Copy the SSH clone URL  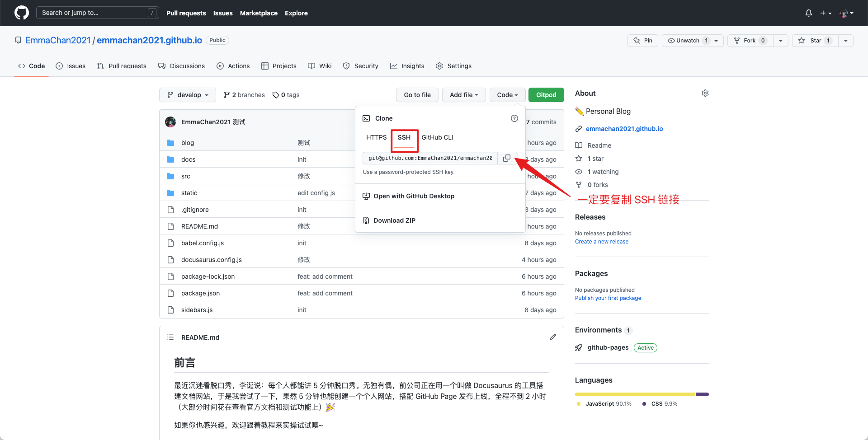click(x=507, y=158)
